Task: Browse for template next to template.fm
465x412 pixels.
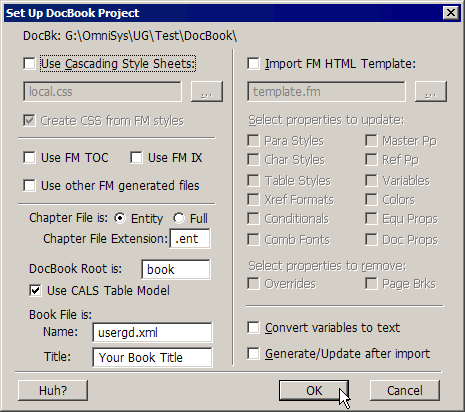Action: pyautogui.click(x=431, y=91)
